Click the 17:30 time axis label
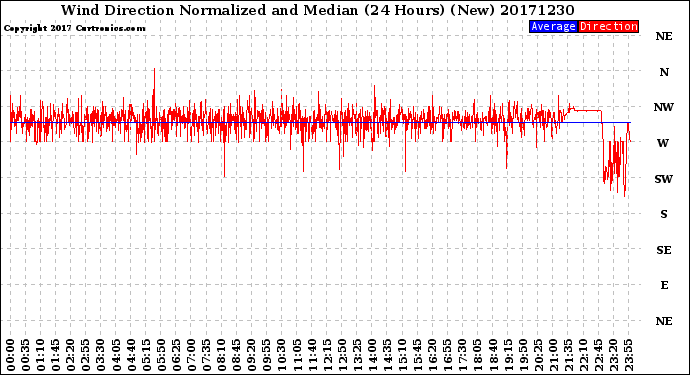The height and width of the screenshot is (375, 690). [462, 355]
